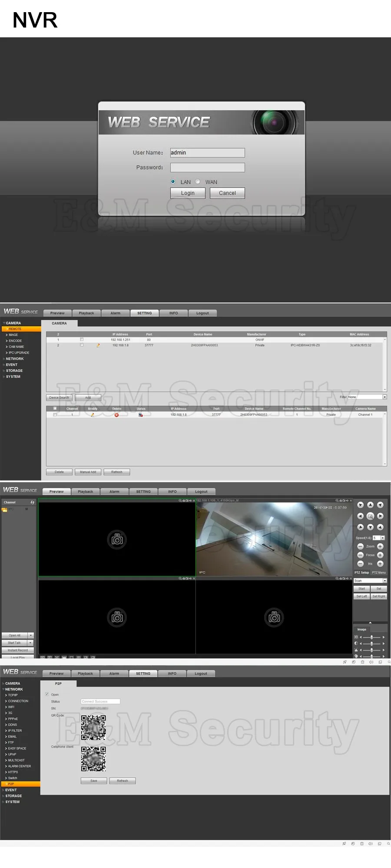Screen dimensions: 391x868
Task: Click the snapshot camera icon in the top-left video pane
Action: point(117,539)
